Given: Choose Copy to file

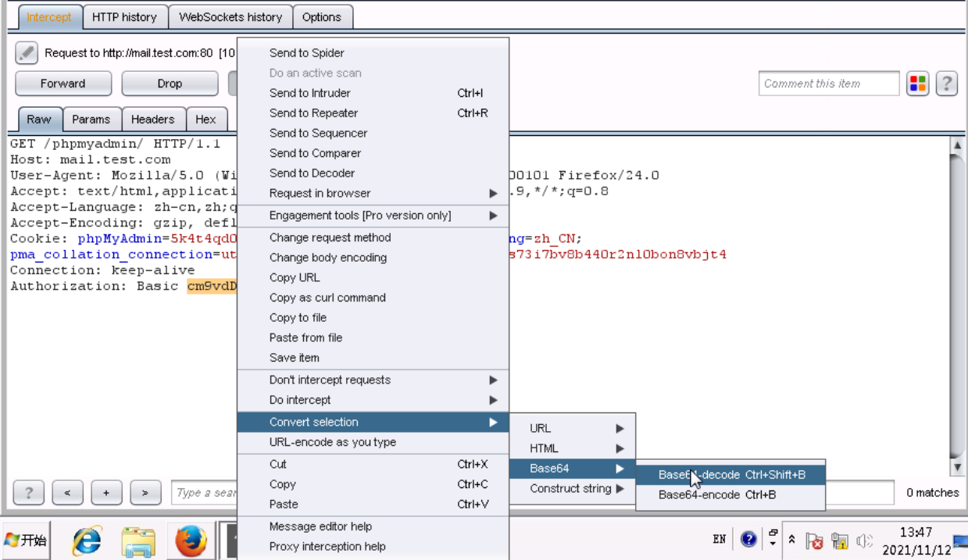Looking at the screenshot, I should 373,318.
